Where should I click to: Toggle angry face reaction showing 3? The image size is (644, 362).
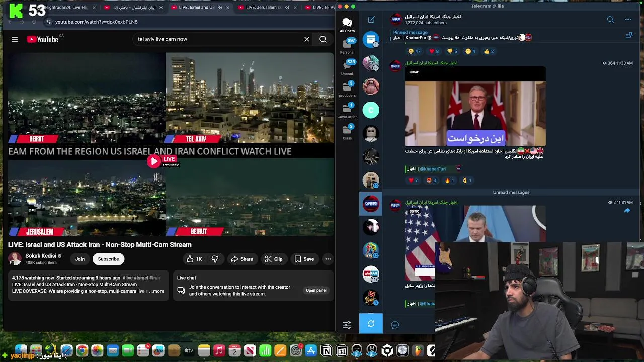[431, 180]
